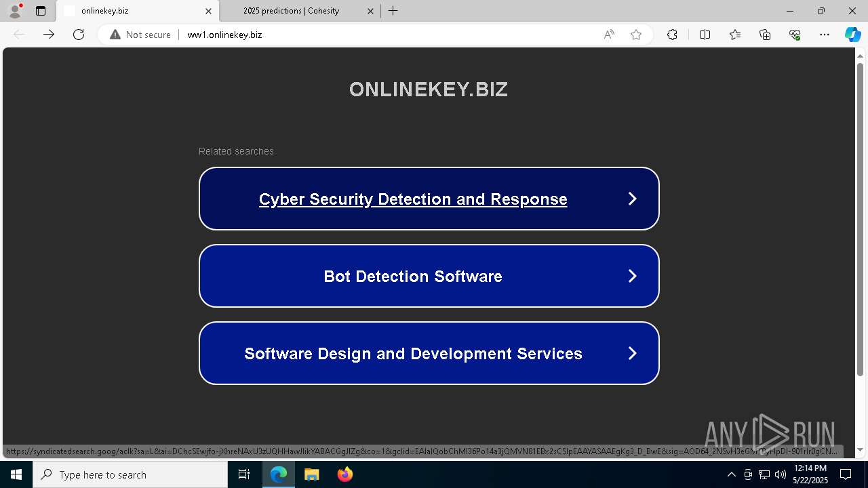Click chevron beside Bot Detection Software
The width and height of the screenshot is (868, 488).
[632, 276]
